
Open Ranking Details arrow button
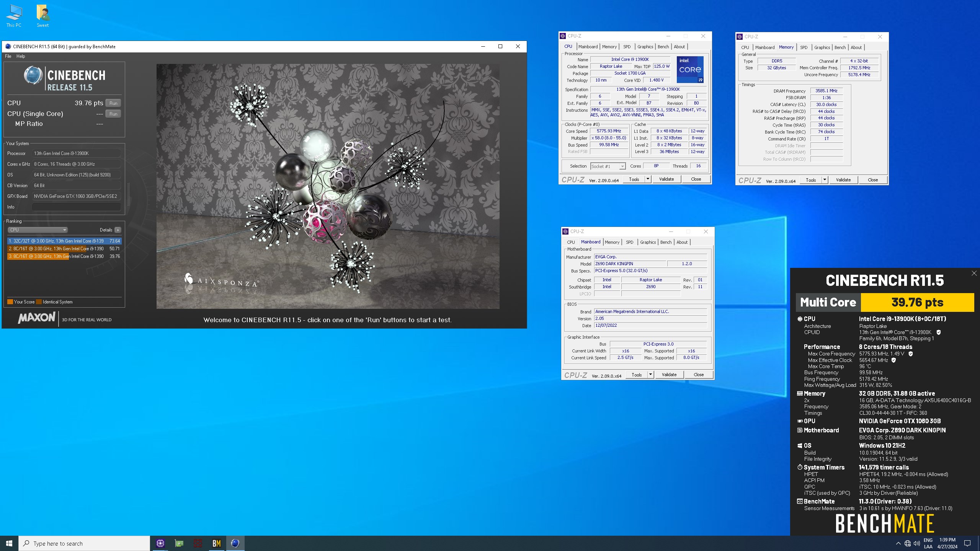[x=118, y=230]
